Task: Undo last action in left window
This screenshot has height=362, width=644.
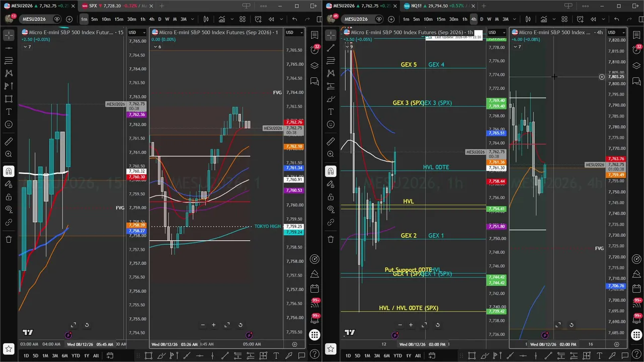Action: (294, 19)
